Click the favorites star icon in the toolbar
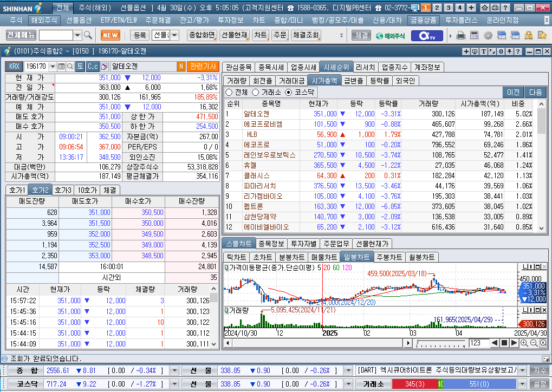Screen dimensions: 552x392 542,35
